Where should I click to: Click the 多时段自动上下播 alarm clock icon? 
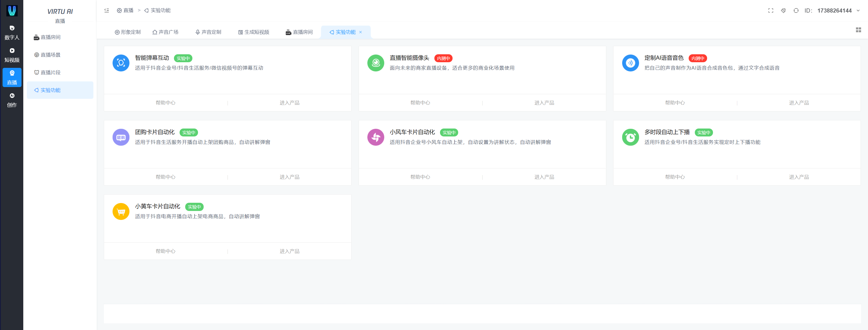coord(630,137)
